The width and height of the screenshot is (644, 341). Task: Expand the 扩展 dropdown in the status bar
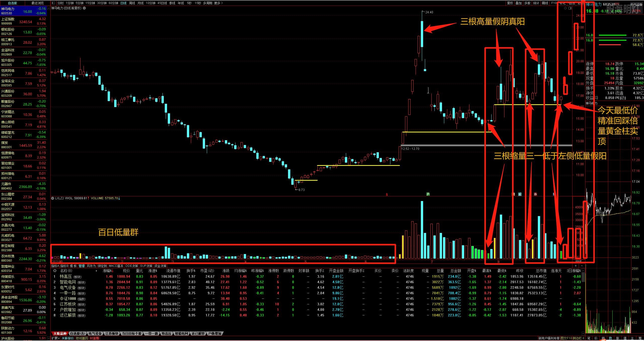pyautogui.click(x=56, y=338)
